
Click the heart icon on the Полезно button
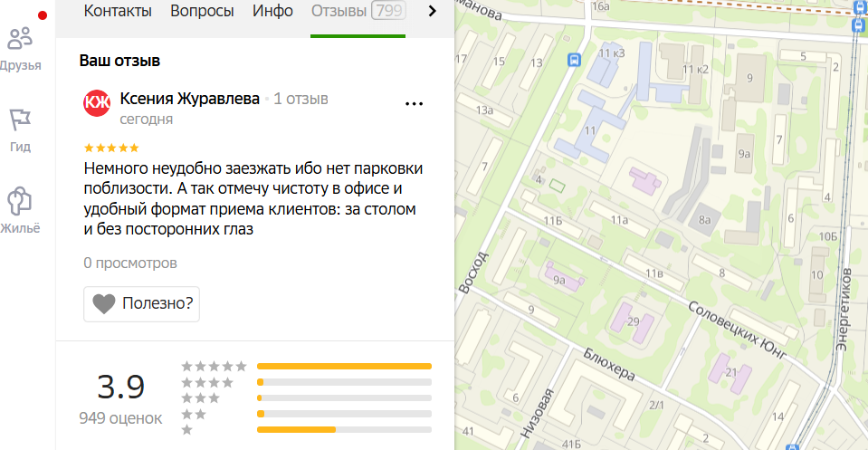[x=103, y=304]
